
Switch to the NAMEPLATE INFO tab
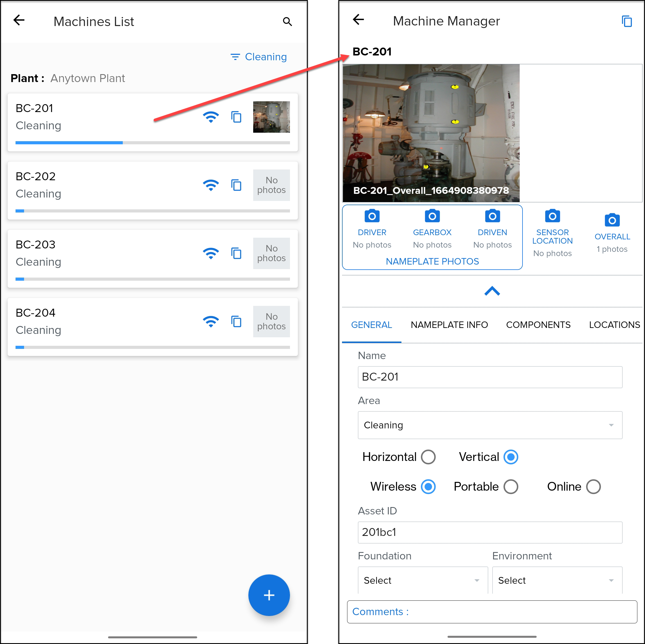click(x=449, y=325)
